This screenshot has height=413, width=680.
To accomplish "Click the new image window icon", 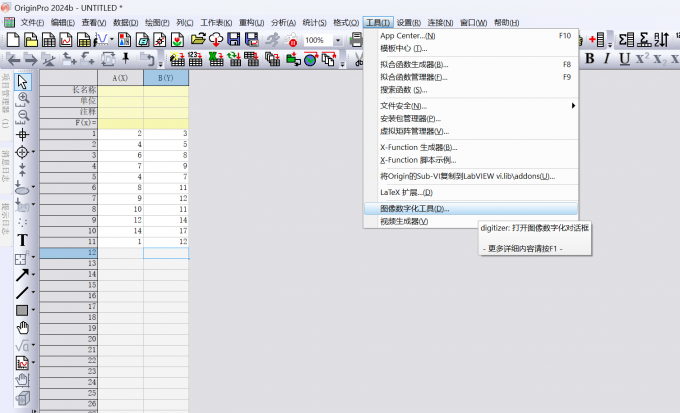I will pos(177,40).
